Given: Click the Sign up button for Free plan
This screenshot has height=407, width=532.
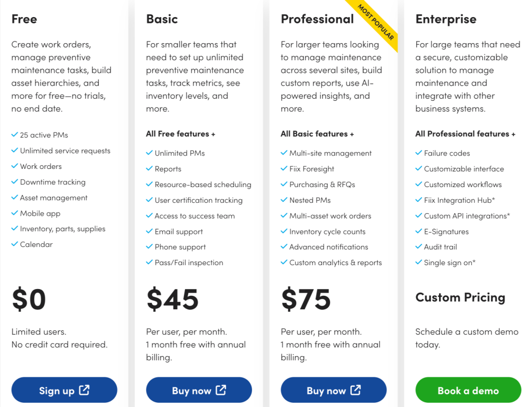Looking at the screenshot, I should pyautogui.click(x=64, y=390).
